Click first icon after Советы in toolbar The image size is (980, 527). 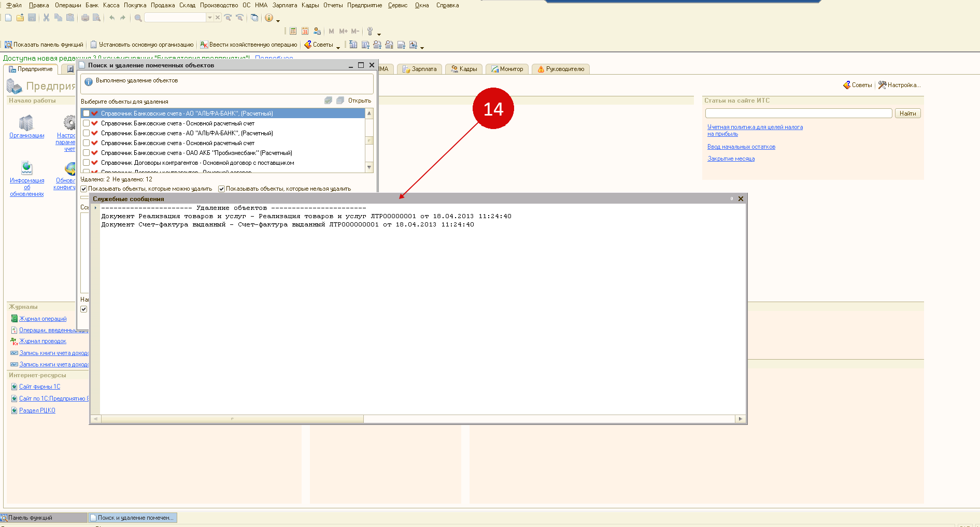[353, 45]
